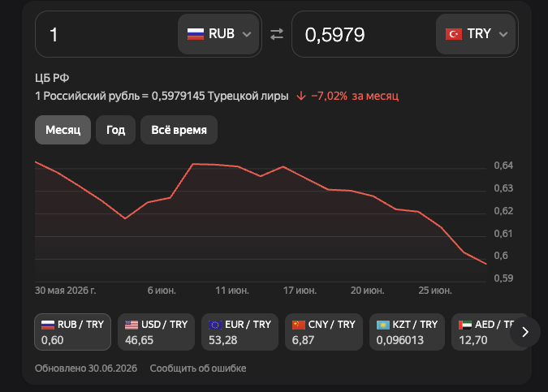Click the 0,096013 value on KZT card

399,340
